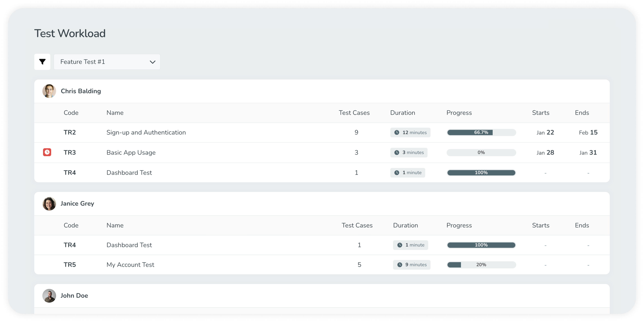This screenshot has height=322, width=644.
Task: Click the Test Workload page title
Action: (x=70, y=33)
